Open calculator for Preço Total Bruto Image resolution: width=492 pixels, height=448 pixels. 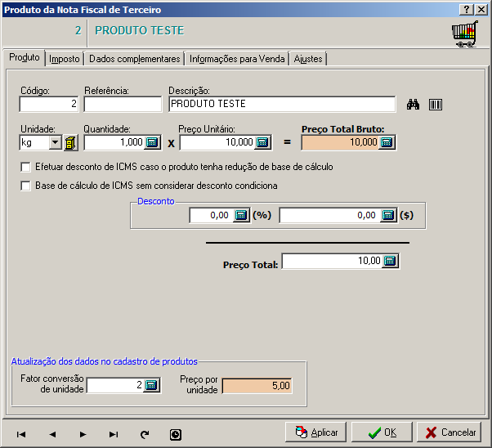coord(387,143)
